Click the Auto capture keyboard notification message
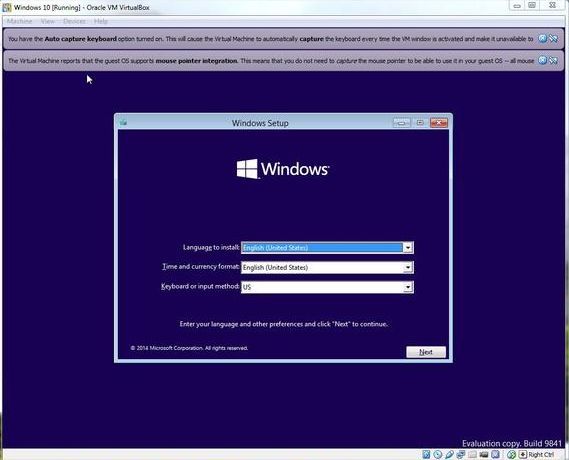Image resolution: width=569 pixels, height=460 pixels. point(270,39)
